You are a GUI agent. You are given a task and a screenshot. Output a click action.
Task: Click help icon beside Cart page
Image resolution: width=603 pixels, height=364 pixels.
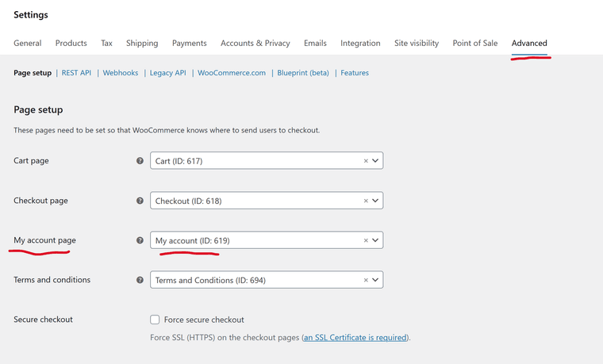[140, 161]
